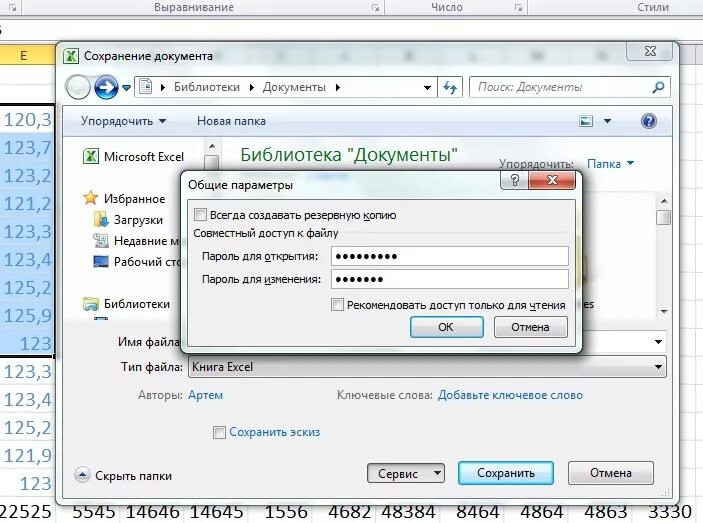Click the Поиск: Документы search field

[x=569, y=87]
